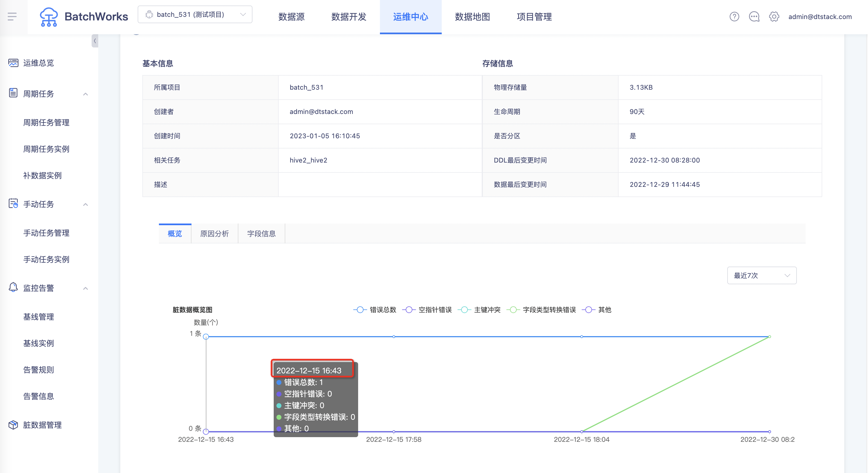The image size is (868, 473).
Task: Click the 监控告警 bell icon
Action: (x=13, y=287)
